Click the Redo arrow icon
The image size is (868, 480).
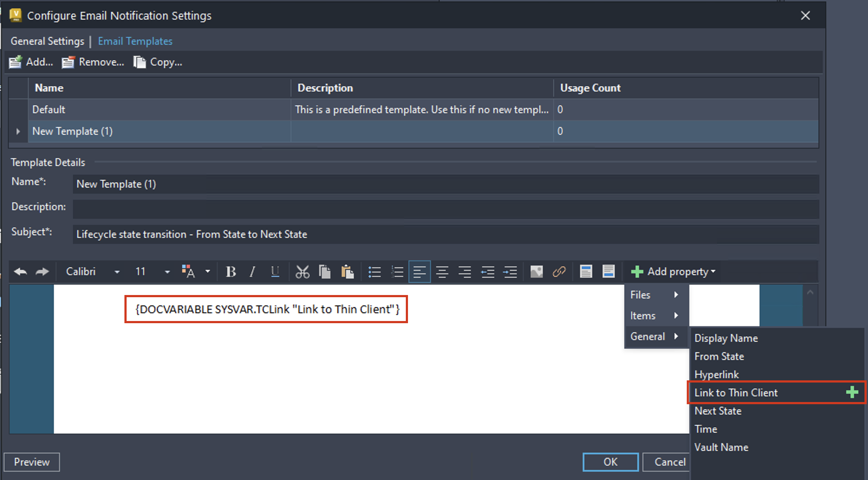[42, 272]
